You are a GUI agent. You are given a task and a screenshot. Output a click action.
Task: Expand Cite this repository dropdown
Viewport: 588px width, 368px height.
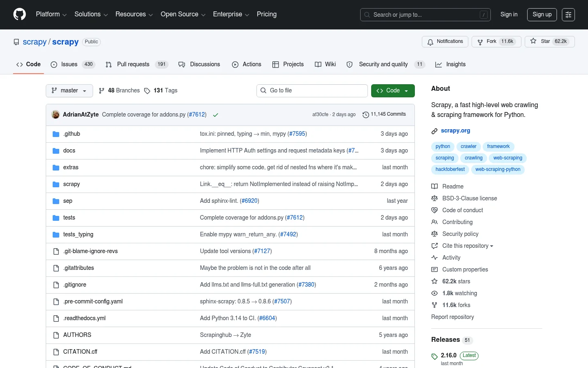point(468,246)
